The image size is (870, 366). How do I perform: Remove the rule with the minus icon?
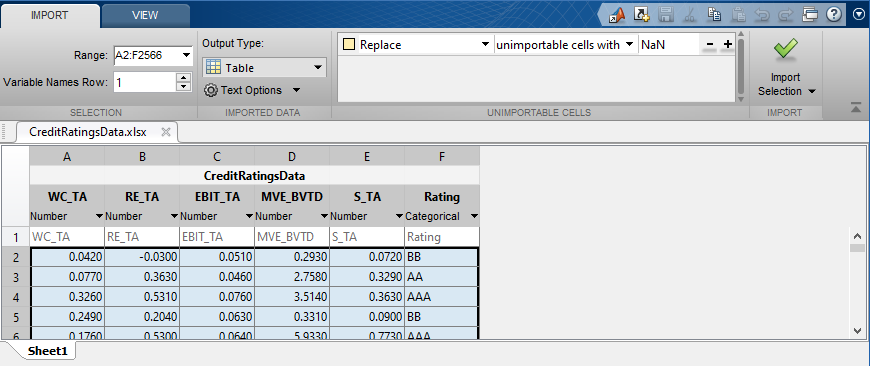click(710, 45)
